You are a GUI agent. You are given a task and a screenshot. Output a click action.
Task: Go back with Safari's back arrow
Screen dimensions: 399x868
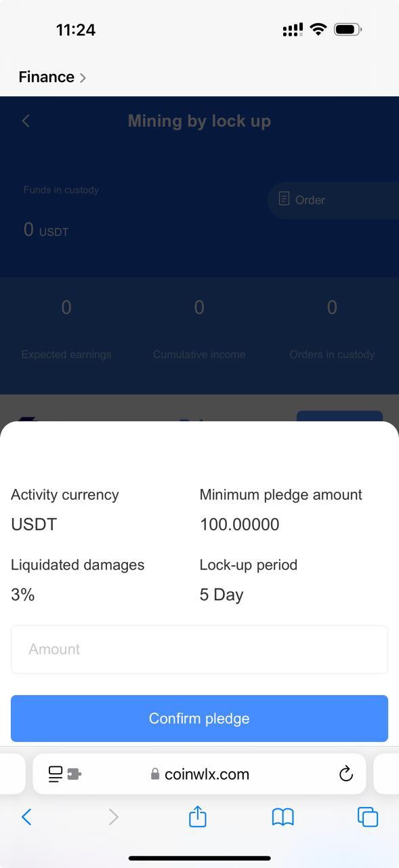coord(26,817)
